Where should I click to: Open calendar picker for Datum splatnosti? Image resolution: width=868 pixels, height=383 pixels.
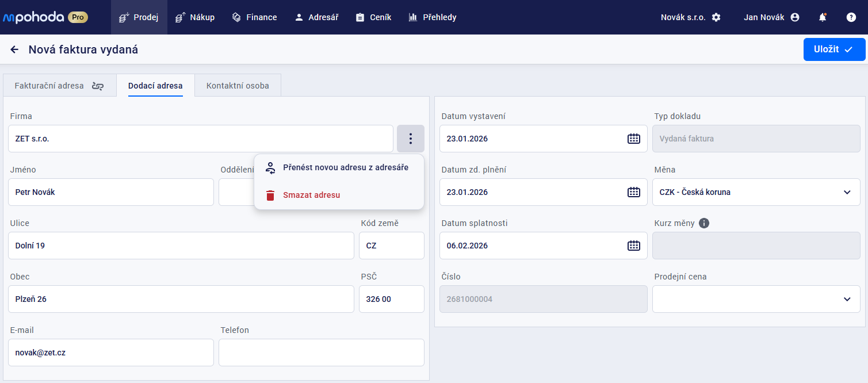633,246
